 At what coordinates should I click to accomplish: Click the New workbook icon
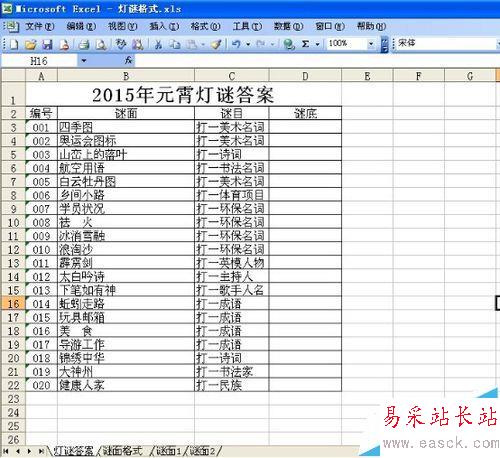pos(14,44)
